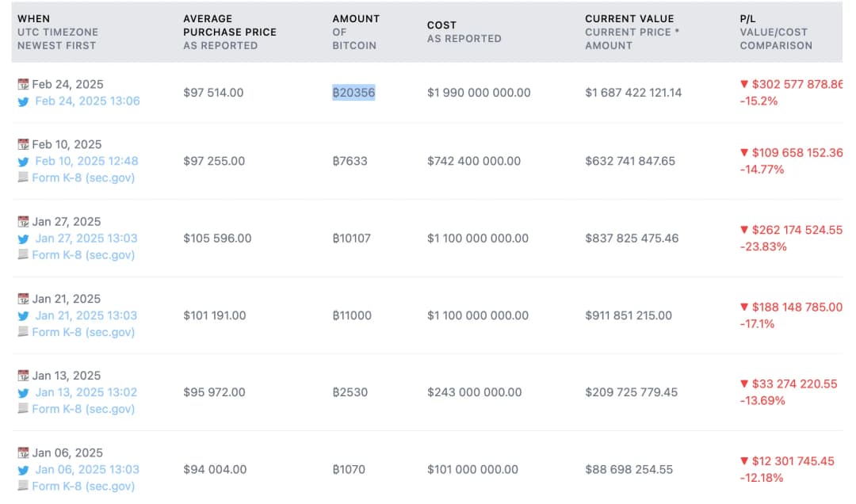
Task: Open the Jan 13, 2025 13:02 tweet link
Action: pos(86,392)
